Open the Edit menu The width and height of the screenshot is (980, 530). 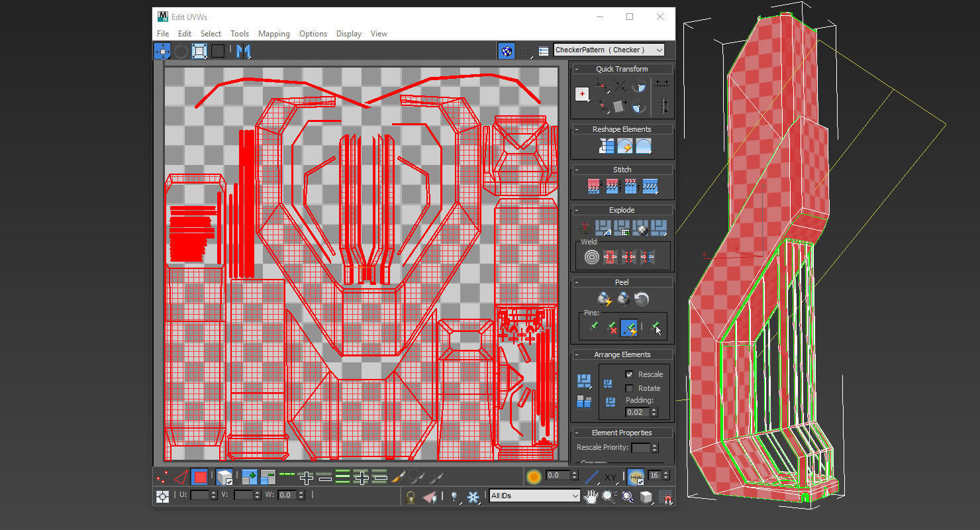click(185, 34)
